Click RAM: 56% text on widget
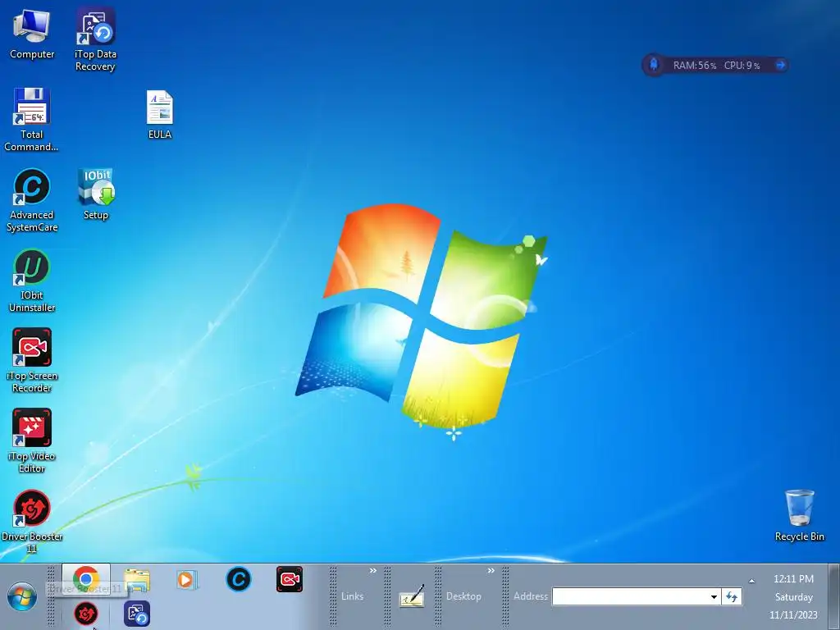Image resolution: width=840 pixels, height=630 pixels. 694,66
